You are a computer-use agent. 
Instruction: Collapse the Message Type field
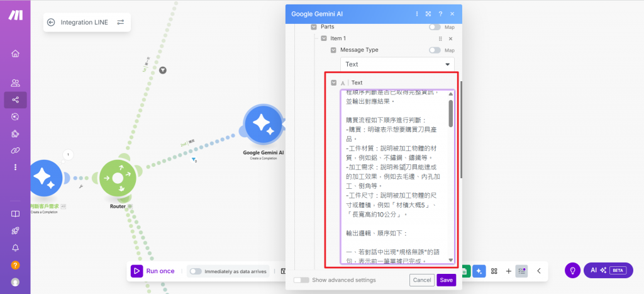[x=334, y=50]
